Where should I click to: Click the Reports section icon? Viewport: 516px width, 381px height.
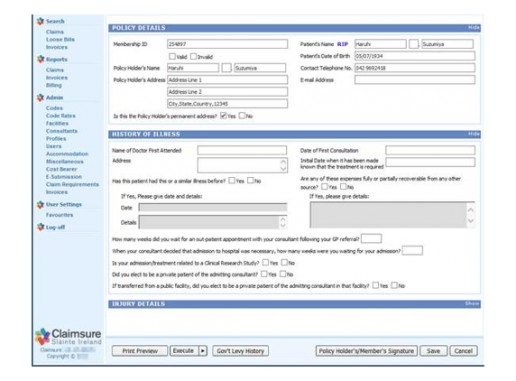pos(40,59)
